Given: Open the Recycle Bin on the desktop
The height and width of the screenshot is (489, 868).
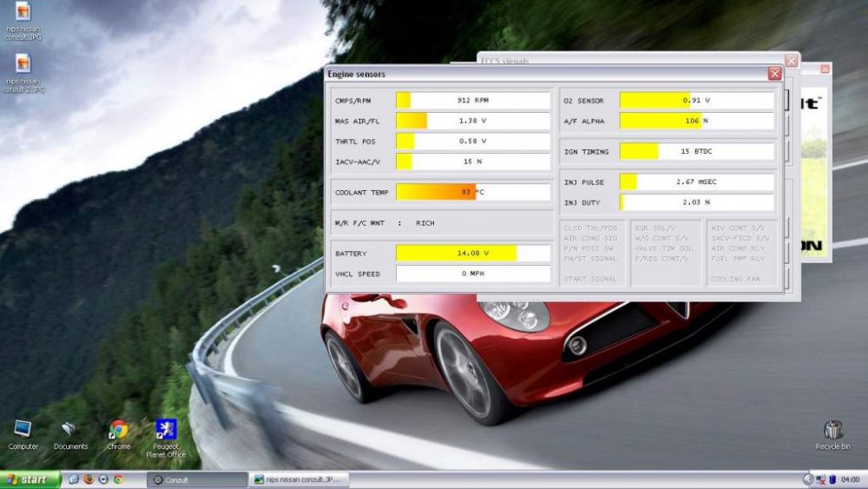Looking at the screenshot, I should 832,430.
